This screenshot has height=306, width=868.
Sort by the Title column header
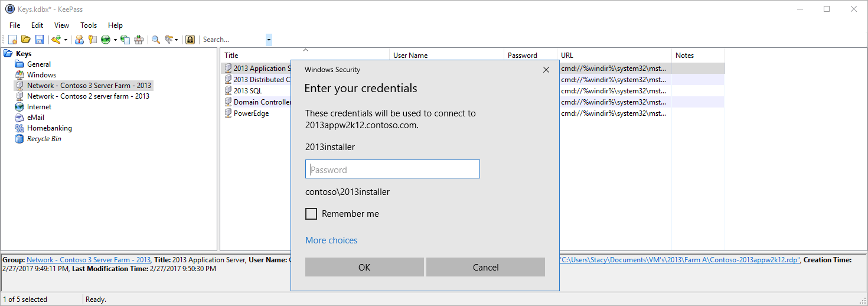tap(305, 56)
